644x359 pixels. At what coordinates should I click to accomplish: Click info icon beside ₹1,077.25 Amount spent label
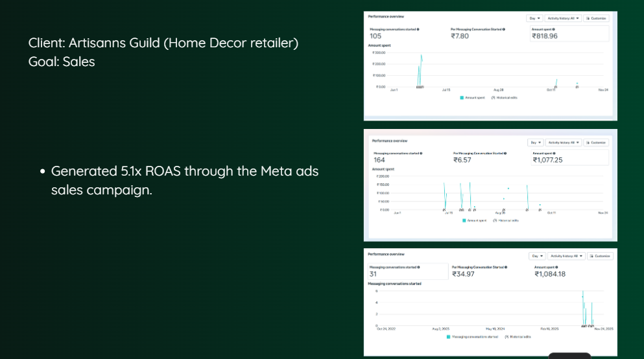coord(555,153)
